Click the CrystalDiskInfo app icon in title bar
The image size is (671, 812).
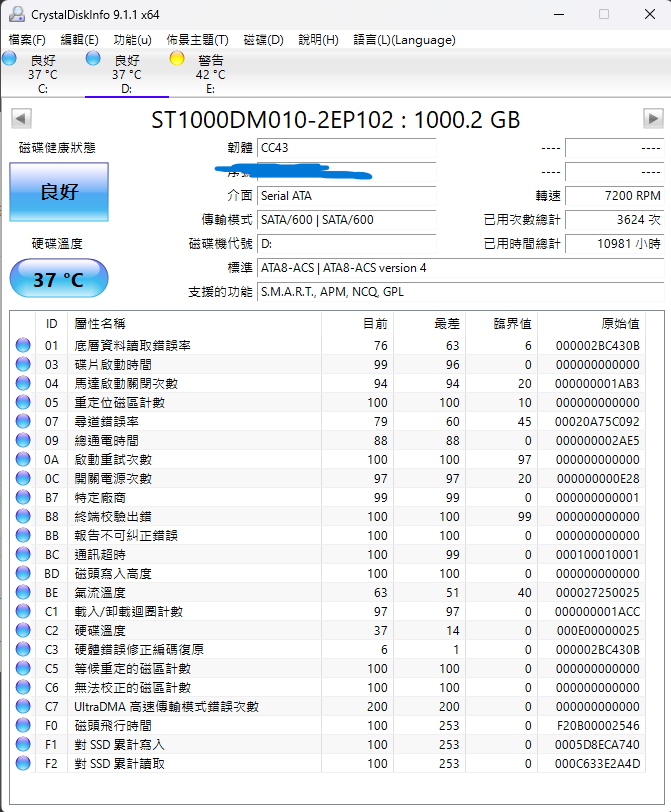point(17,14)
